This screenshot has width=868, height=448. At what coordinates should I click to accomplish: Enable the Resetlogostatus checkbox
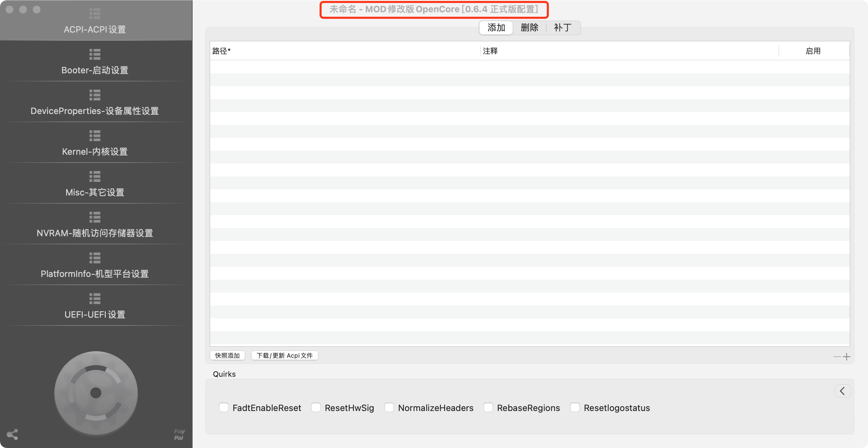[575, 407]
